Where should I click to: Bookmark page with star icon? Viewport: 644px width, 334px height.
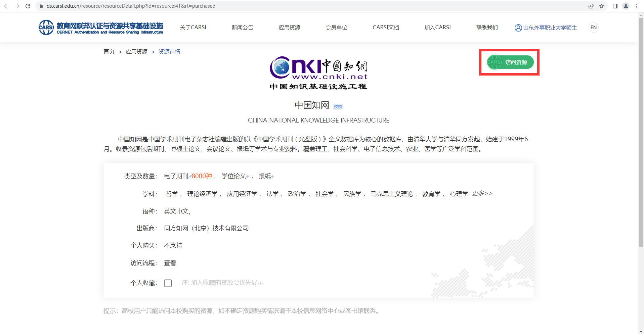pyautogui.click(x=602, y=6)
